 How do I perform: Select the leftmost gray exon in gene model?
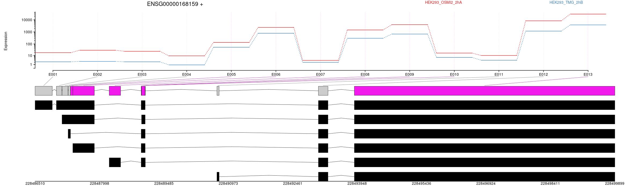tap(44, 91)
